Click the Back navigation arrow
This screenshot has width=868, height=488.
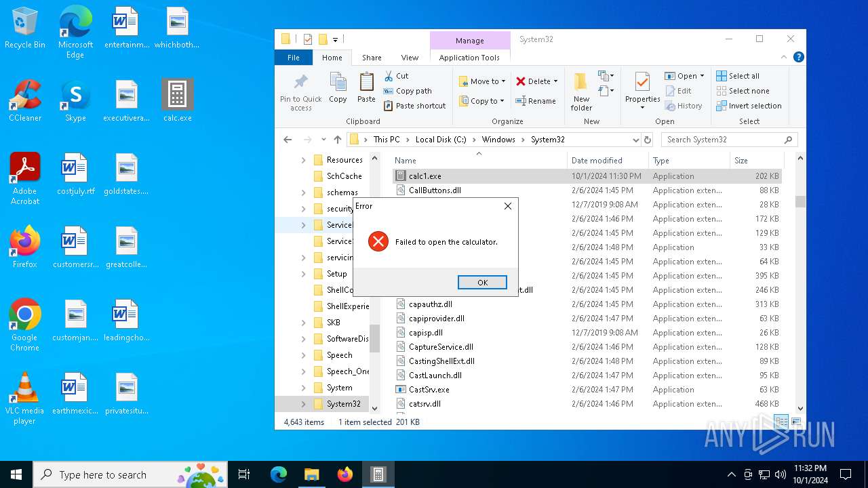coord(288,140)
